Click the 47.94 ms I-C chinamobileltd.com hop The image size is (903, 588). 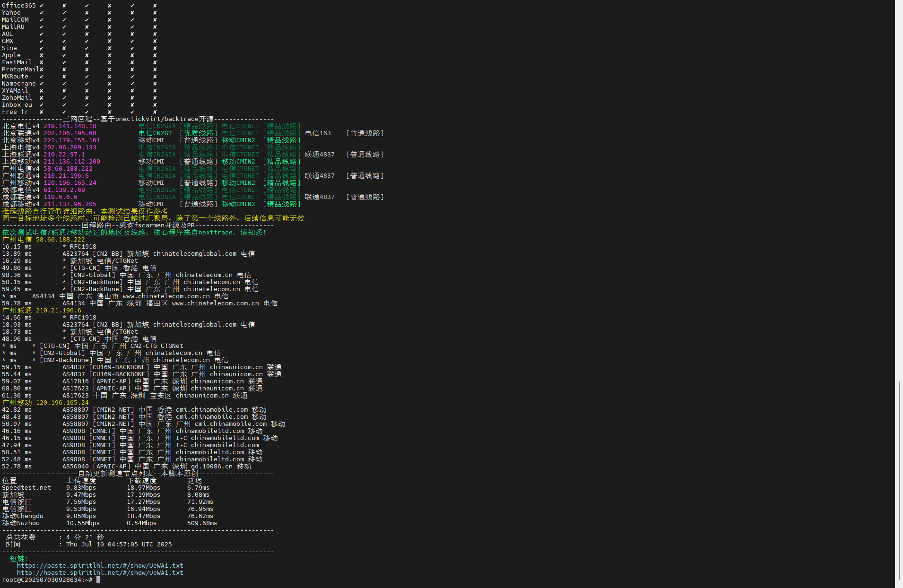coord(130,445)
